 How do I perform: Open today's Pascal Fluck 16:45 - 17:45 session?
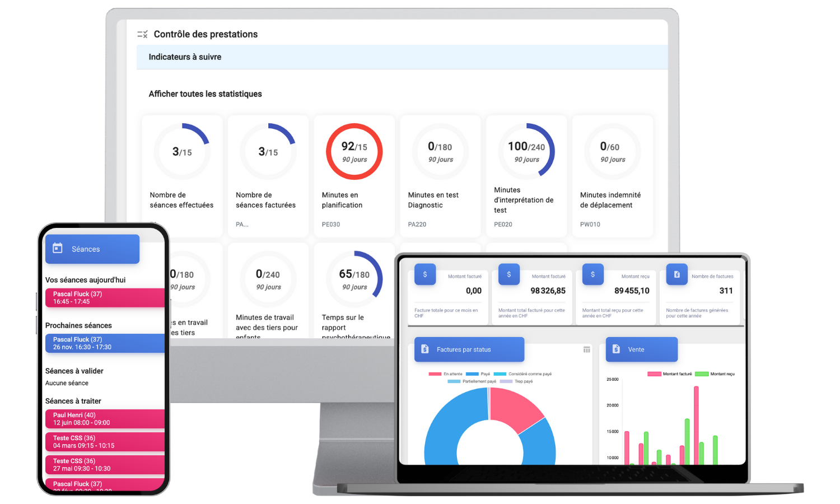click(105, 298)
